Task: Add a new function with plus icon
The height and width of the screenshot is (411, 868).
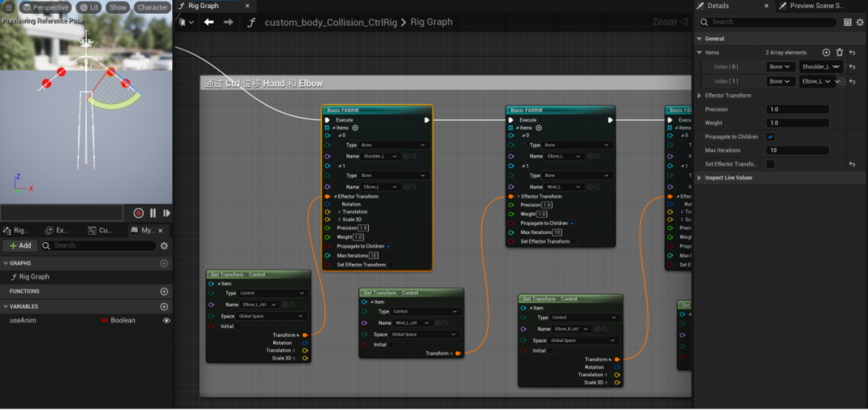Action: [x=164, y=291]
